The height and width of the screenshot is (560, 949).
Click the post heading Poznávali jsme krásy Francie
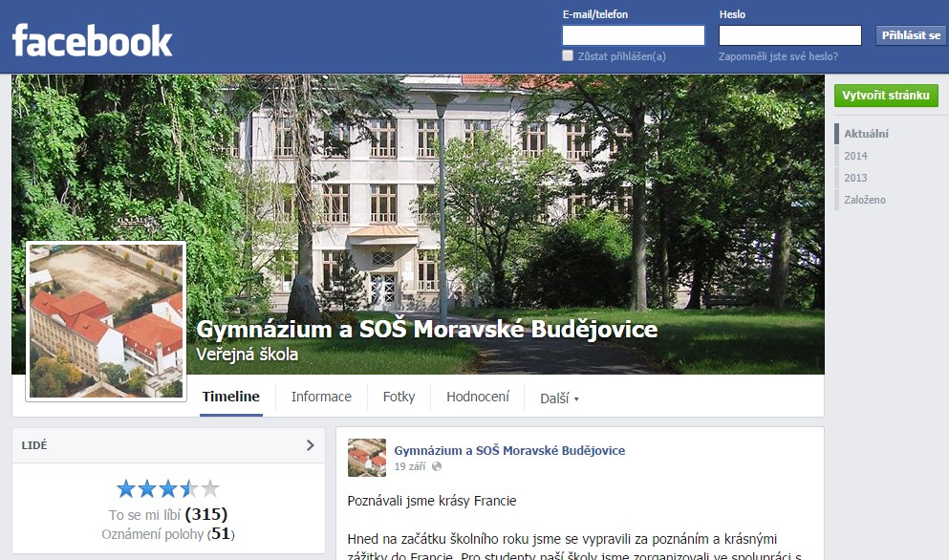point(432,501)
